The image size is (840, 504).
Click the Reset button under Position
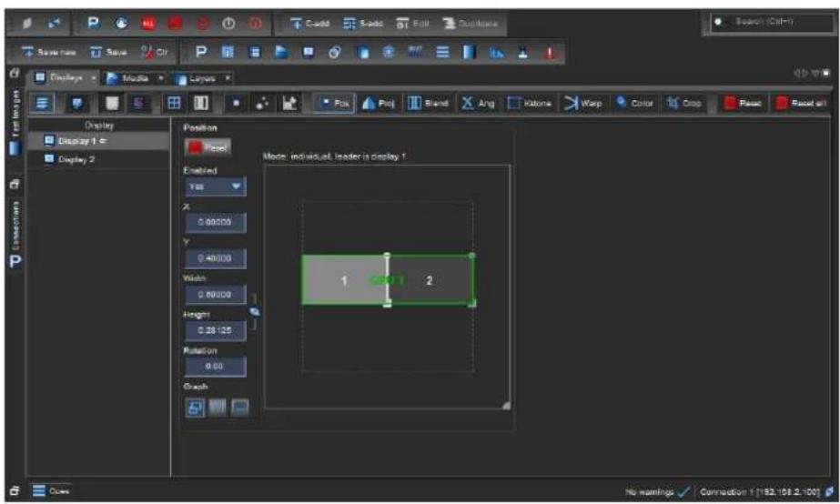click(207, 147)
